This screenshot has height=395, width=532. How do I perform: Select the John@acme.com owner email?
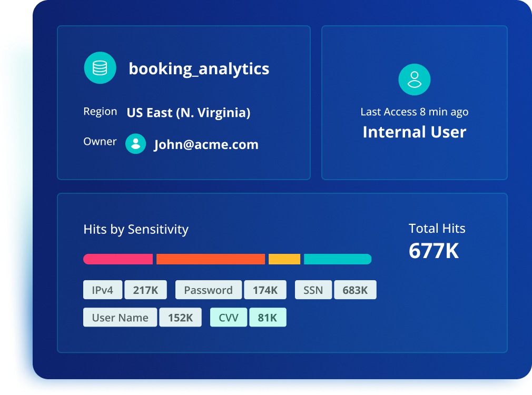pyautogui.click(x=206, y=145)
